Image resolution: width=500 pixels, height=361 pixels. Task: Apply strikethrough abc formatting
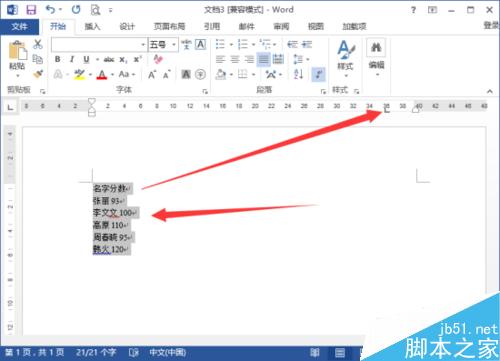(109, 60)
